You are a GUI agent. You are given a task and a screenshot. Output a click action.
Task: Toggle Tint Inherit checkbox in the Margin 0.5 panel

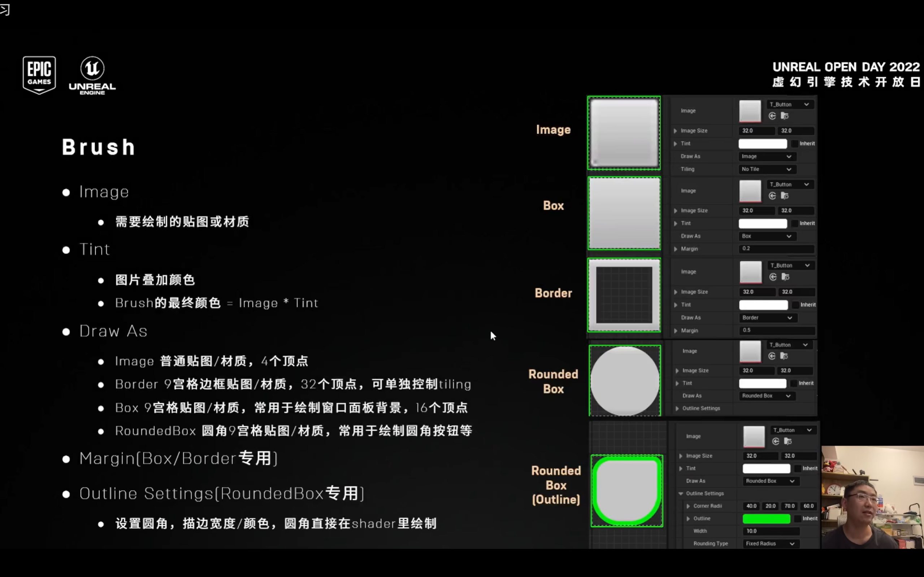795,305
